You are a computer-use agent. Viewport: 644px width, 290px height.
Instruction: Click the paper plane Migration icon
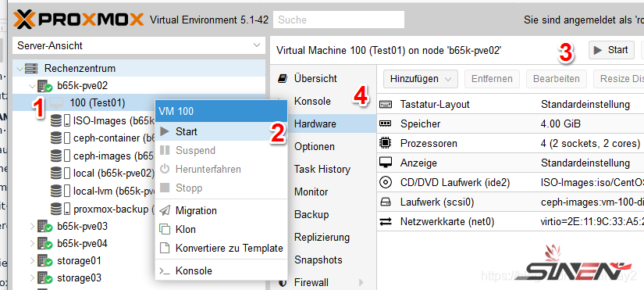click(165, 210)
